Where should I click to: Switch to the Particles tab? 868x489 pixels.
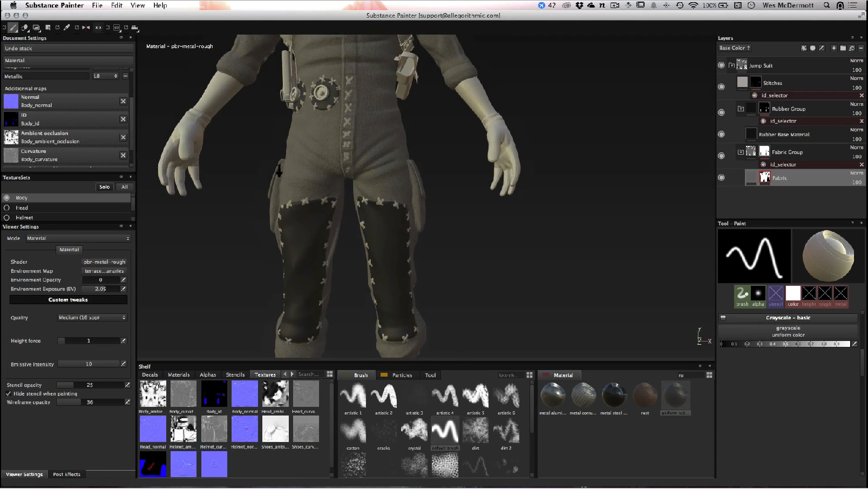tap(397, 375)
